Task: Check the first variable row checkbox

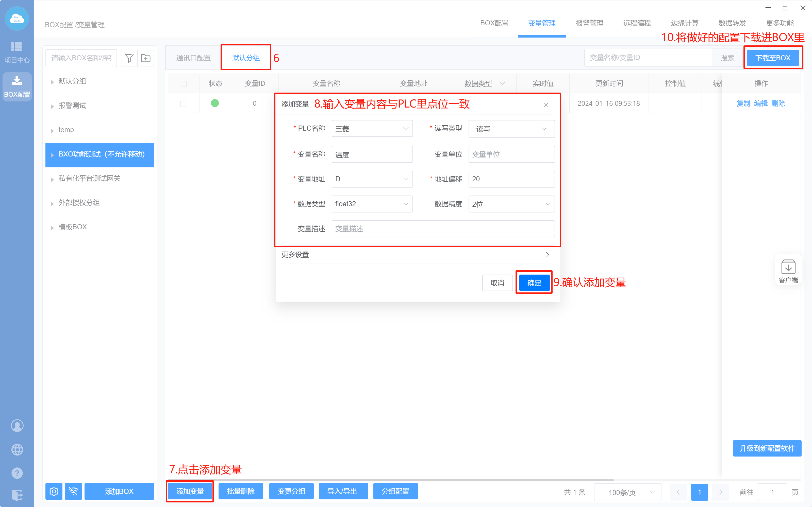Action: [183, 104]
